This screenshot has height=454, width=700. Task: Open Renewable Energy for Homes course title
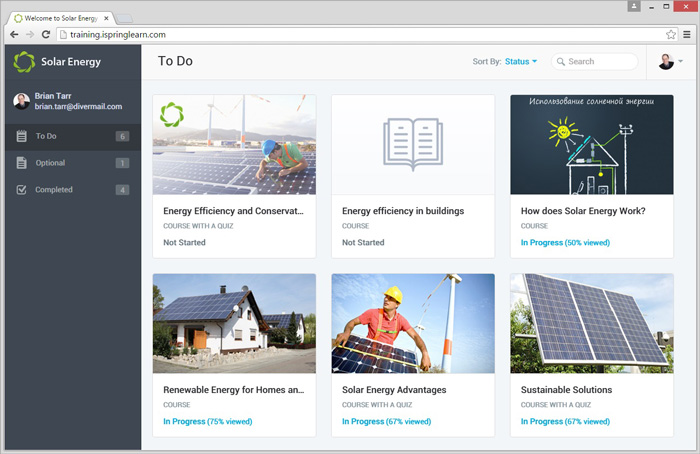(x=234, y=390)
